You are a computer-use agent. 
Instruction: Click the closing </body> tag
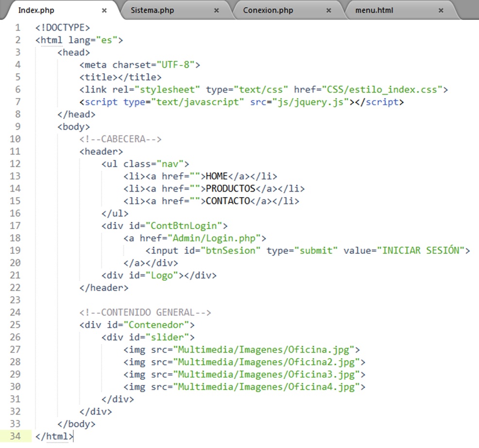(76, 424)
